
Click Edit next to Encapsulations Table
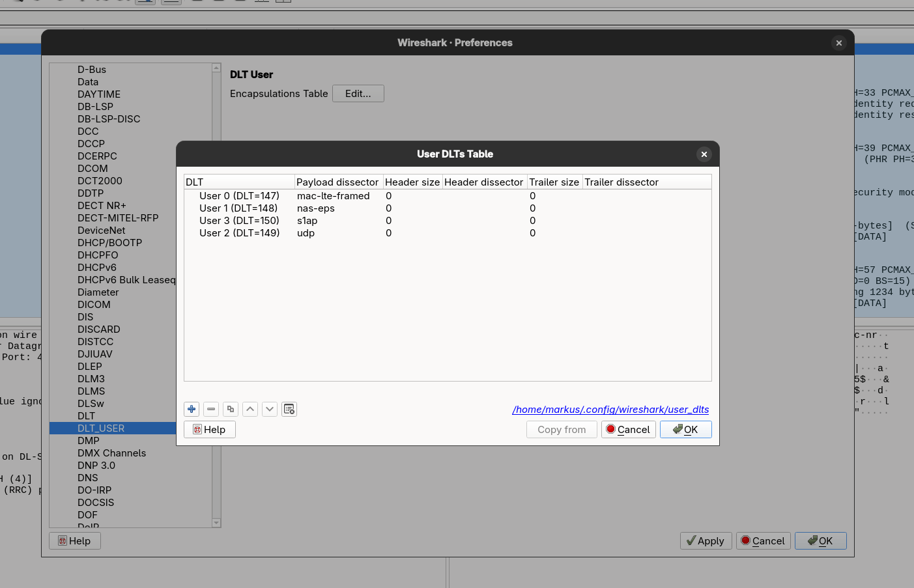tap(358, 93)
